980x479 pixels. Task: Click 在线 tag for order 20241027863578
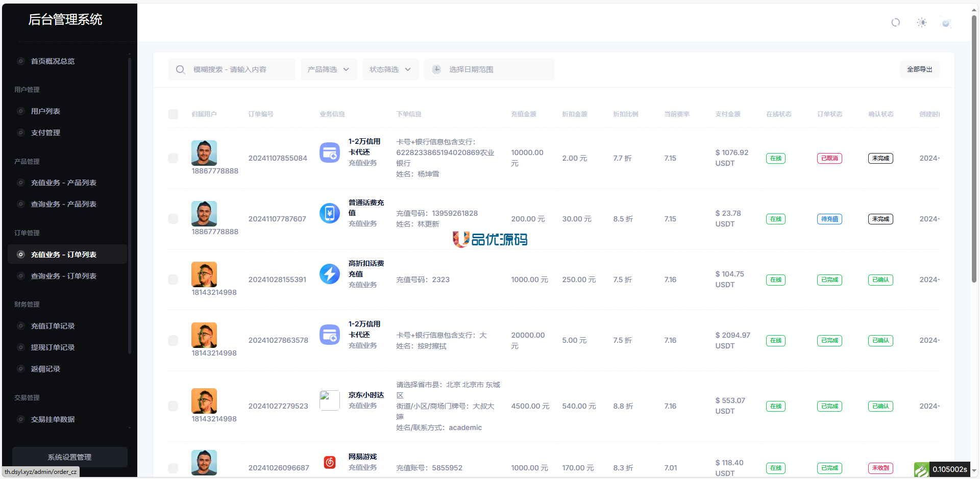pyautogui.click(x=776, y=340)
